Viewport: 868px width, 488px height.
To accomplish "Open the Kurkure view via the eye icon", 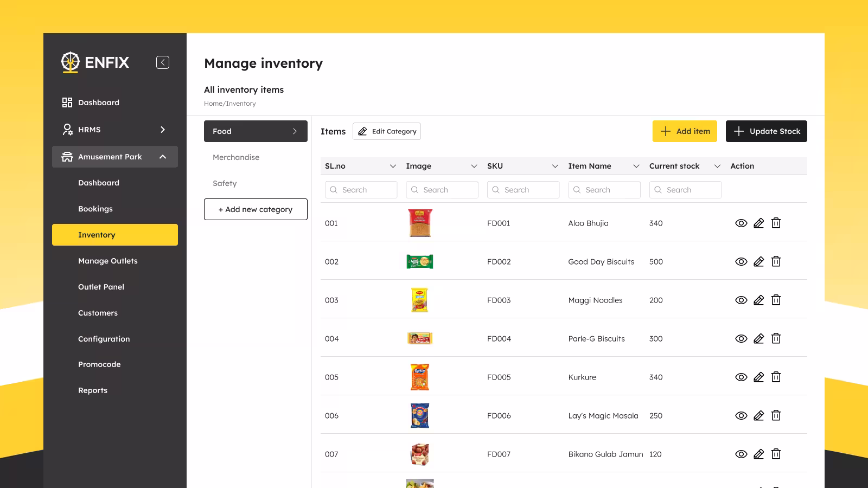I will pyautogui.click(x=741, y=377).
